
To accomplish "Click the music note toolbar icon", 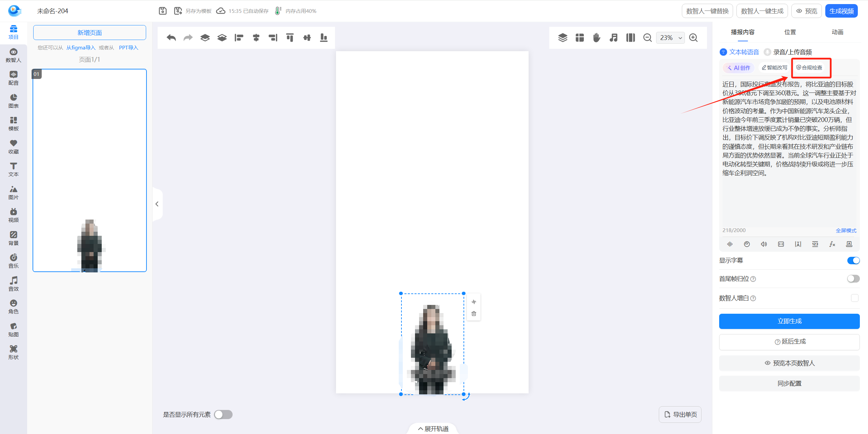I will pyautogui.click(x=613, y=38).
